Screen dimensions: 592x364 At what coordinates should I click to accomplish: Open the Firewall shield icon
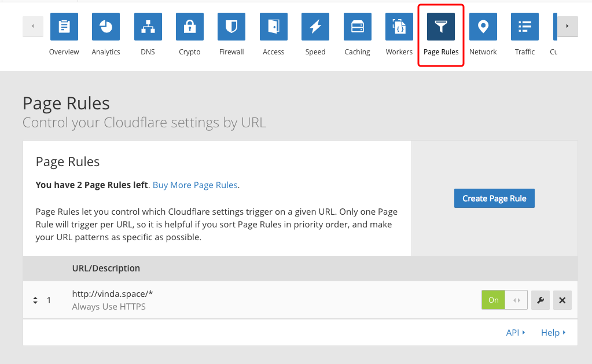[x=231, y=27]
